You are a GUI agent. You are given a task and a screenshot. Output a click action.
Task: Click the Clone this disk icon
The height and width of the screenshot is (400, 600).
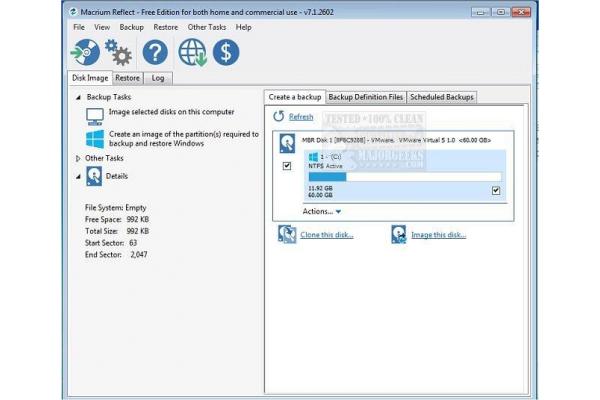point(287,234)
